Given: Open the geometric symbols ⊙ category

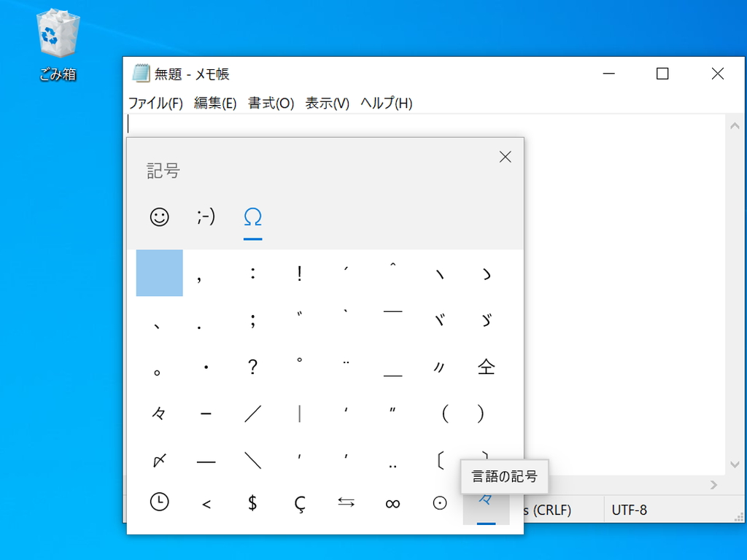Looking at the screenshot, I should [439, 502].
